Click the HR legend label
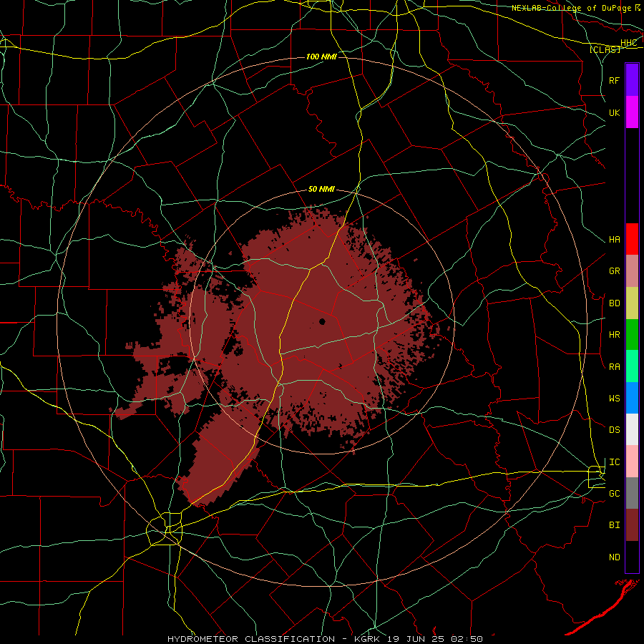Image resolution: width=644 pixels, height=644 pixels. [x=614, y=335]
